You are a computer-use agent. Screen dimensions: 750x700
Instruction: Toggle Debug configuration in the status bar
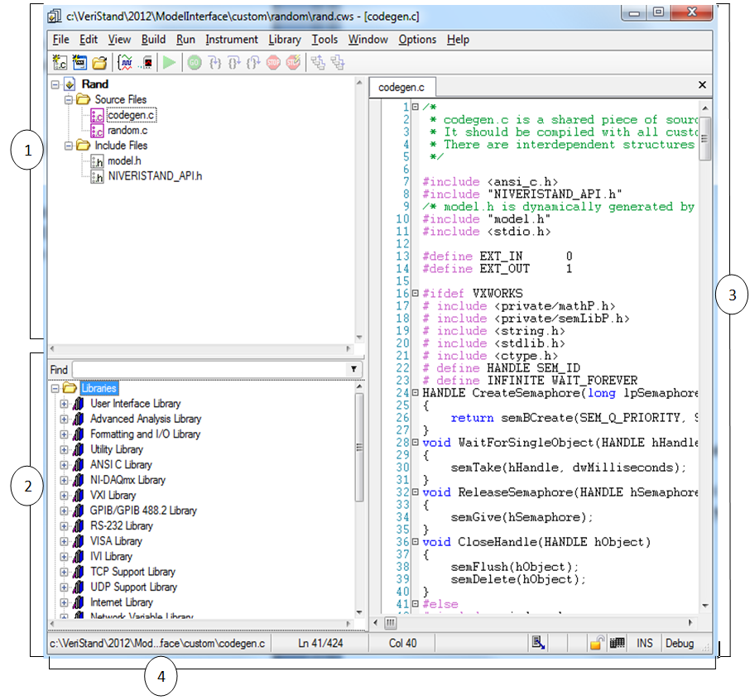pyautogui.click(x=680, y=643)
